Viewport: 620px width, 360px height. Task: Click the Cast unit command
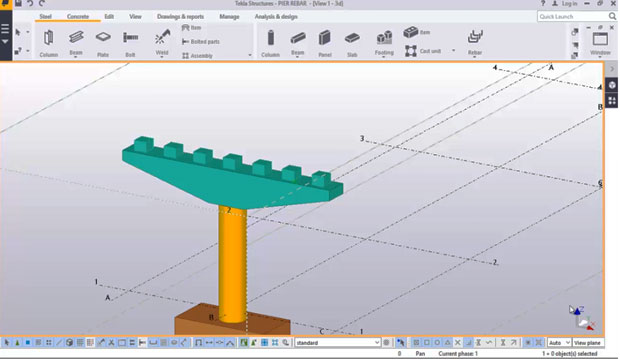pos(423,51)
